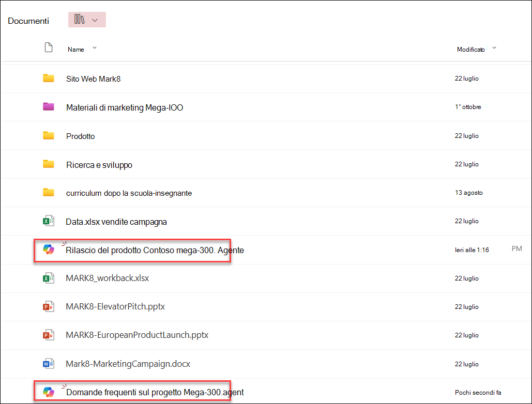Click the '1° ottobre' modified date
Screen dimensions: 532x404
coord(468,107)
